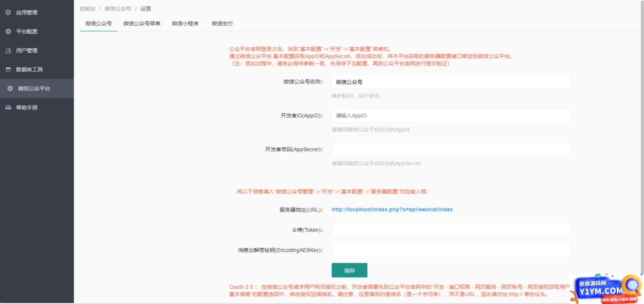Screen dimensions: 644x304
Task: Focus the 开发者ID(AppID) input field
Action: pyautogui.click(x=451, y=116)
